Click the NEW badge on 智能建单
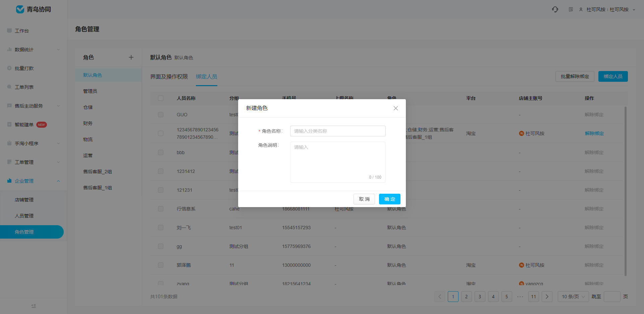 tap(42, 125)
